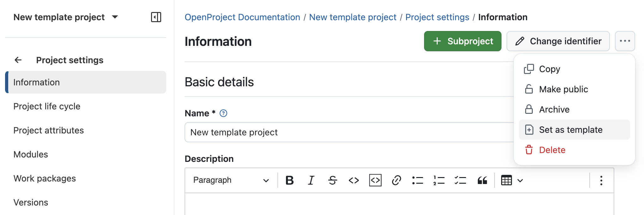The image size is (644, 215).
Task: Expand the insert table dropdown arrow
Action: point(520,181)
